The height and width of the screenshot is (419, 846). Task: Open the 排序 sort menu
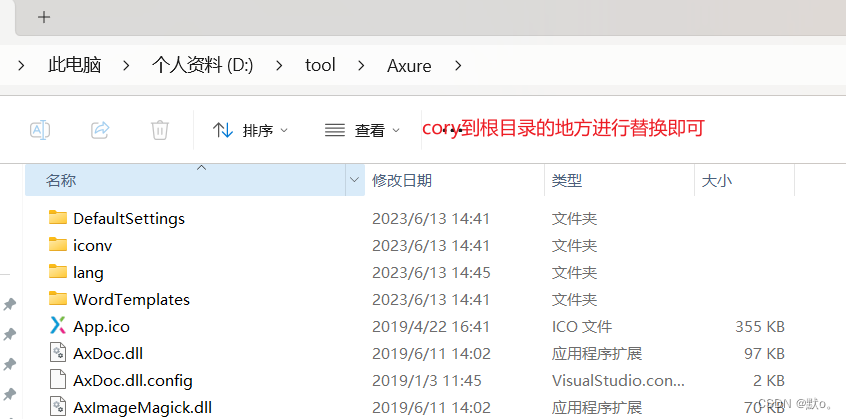251,130
